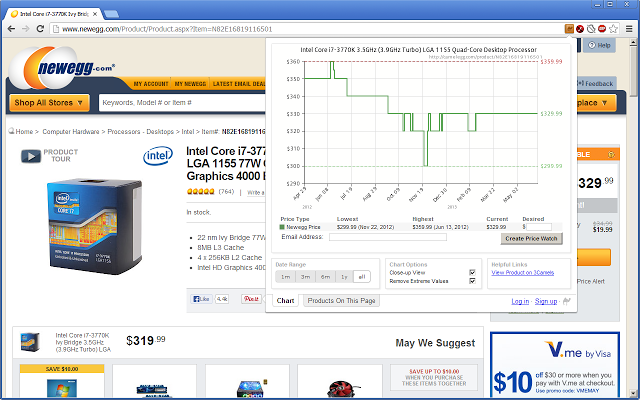Click the Intel brand logo
This screenshot has width=640, height=400.
coord(158,156)
